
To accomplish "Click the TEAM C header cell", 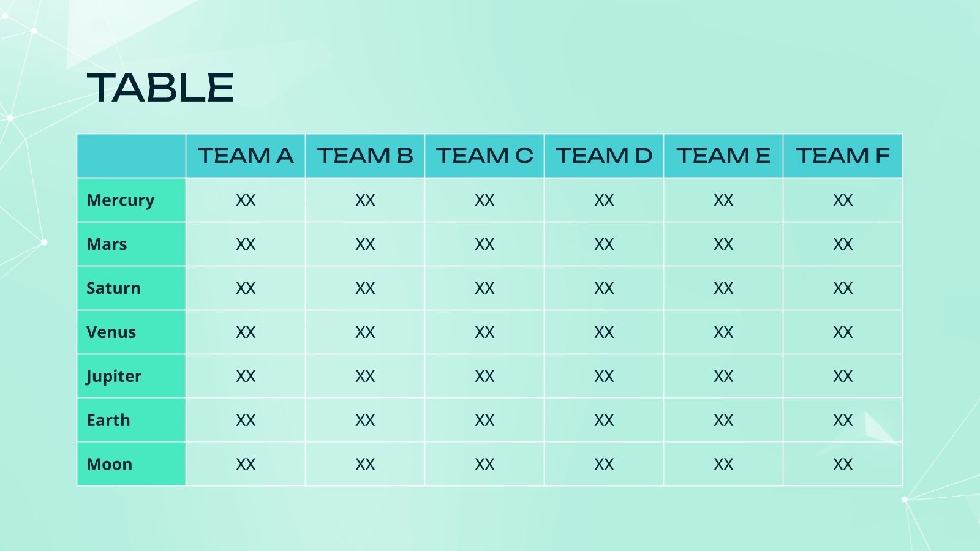I will point(484,156).
